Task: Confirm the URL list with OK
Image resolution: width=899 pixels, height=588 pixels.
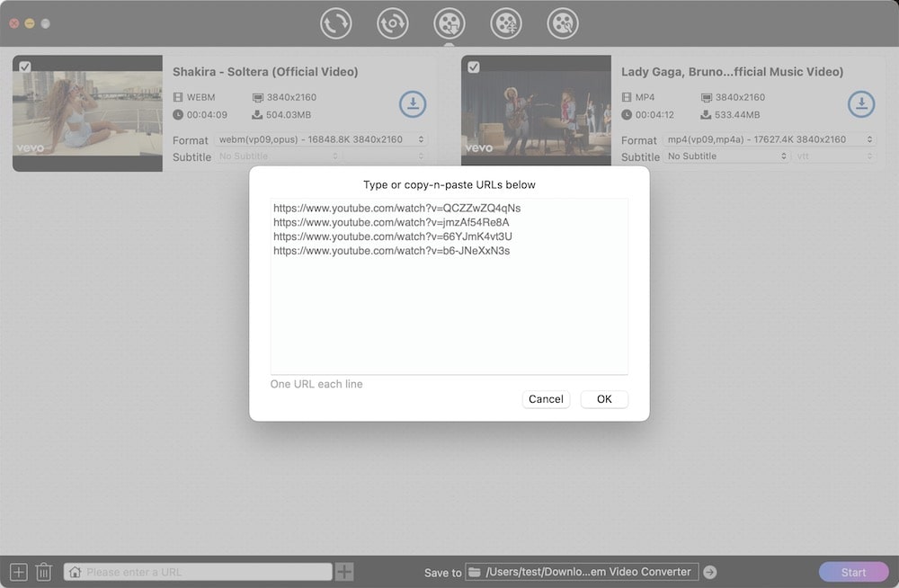Action: tap(603, 399)
